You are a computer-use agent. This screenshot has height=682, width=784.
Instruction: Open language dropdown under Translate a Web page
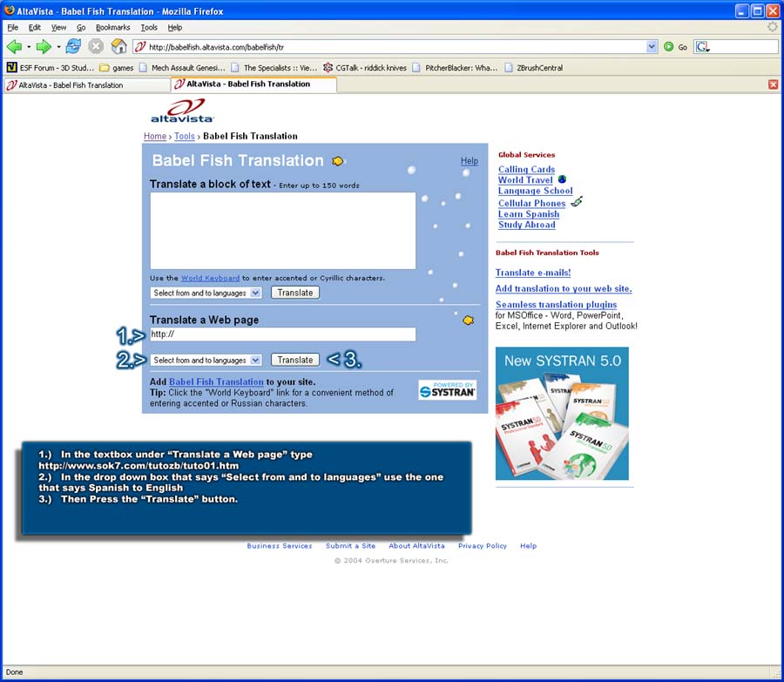tap(206, 360)
